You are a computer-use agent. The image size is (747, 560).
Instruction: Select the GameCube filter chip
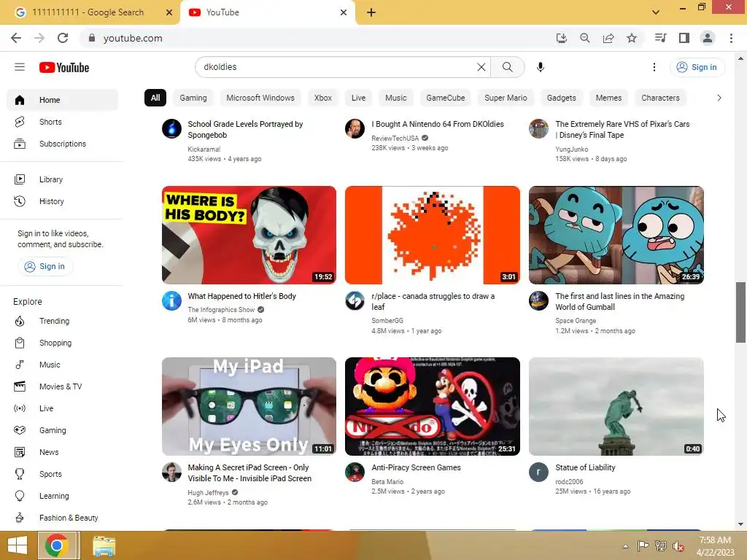point(446,98)
